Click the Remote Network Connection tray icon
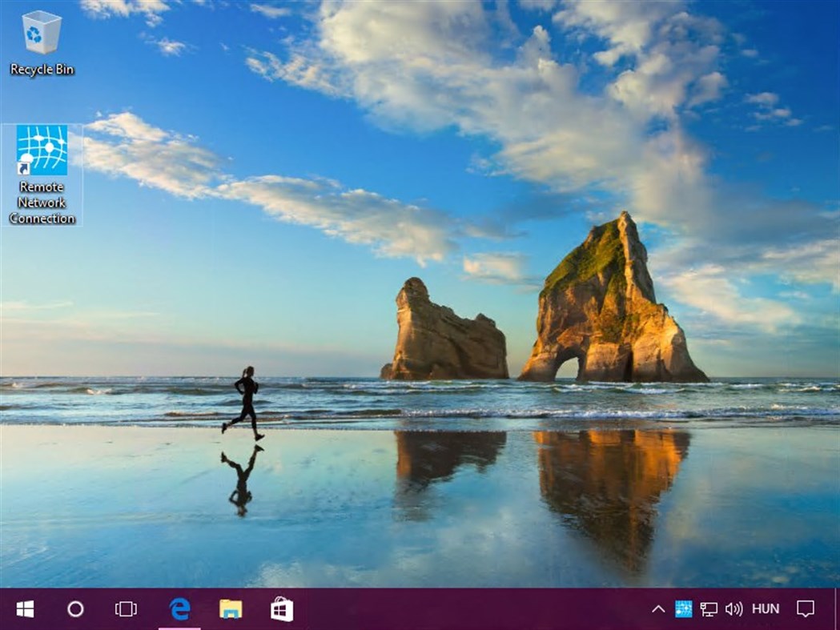 click(x=683, y=609)
